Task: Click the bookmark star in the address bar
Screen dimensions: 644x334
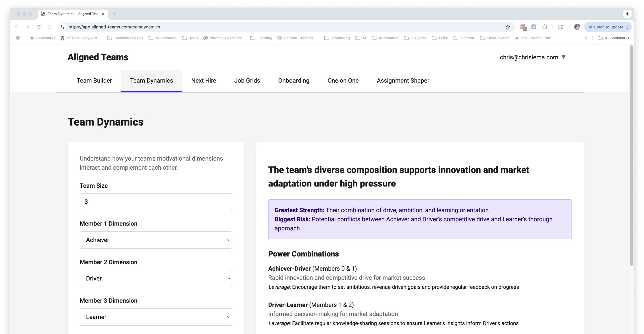Action: 508,27
